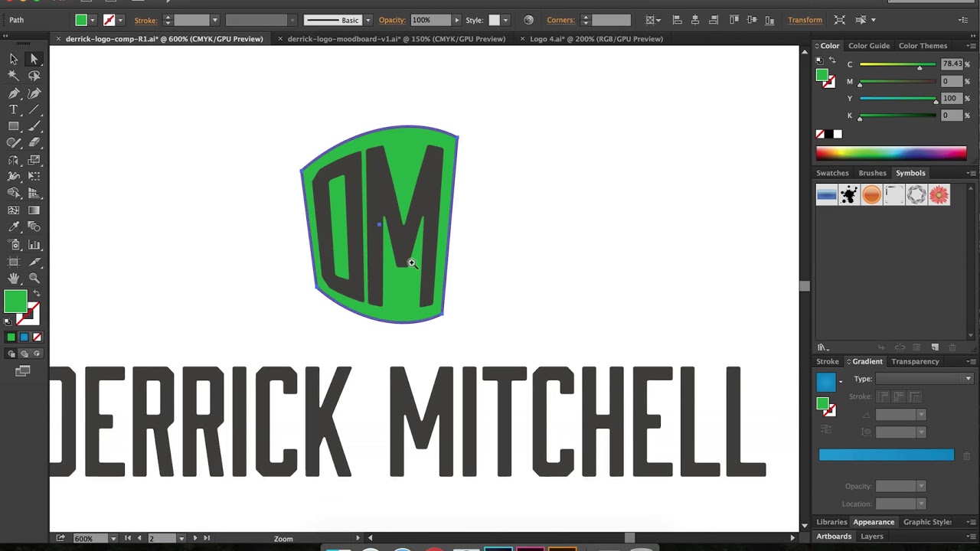Screen dimensions: 980x551
Task: Select the Free Transform tool
Action: point(34,177)
